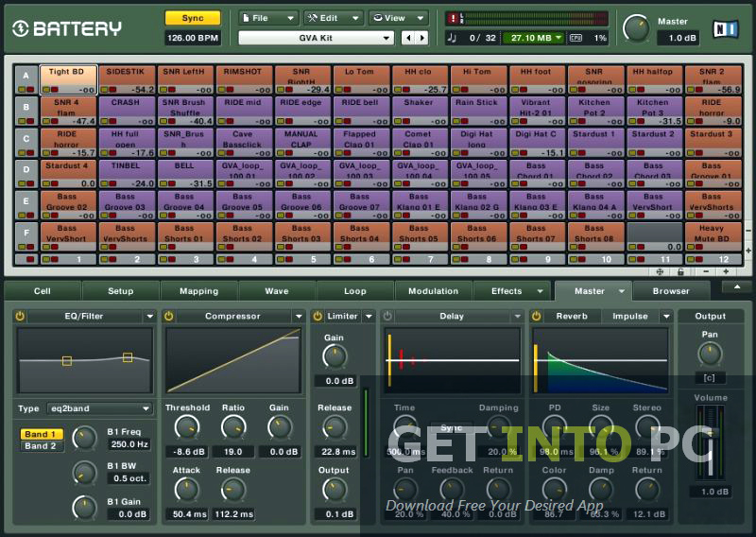This screenshot has height=537, width=756.
Task: Toggle the Sync button
Action: click(x=193, y=18)
